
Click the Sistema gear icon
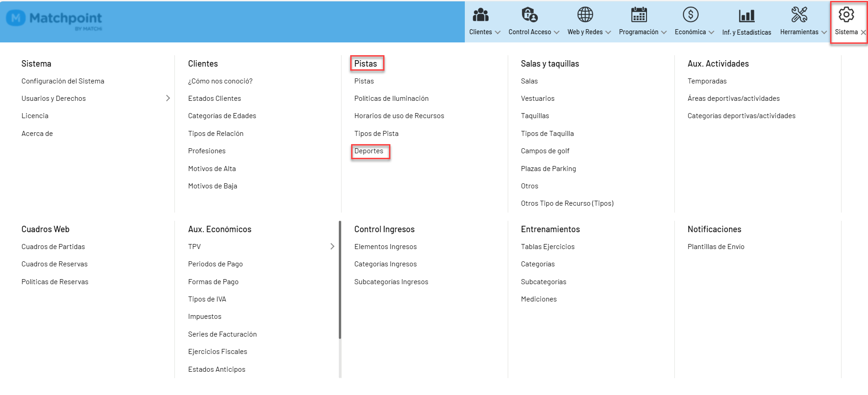[x=846, y=15]
